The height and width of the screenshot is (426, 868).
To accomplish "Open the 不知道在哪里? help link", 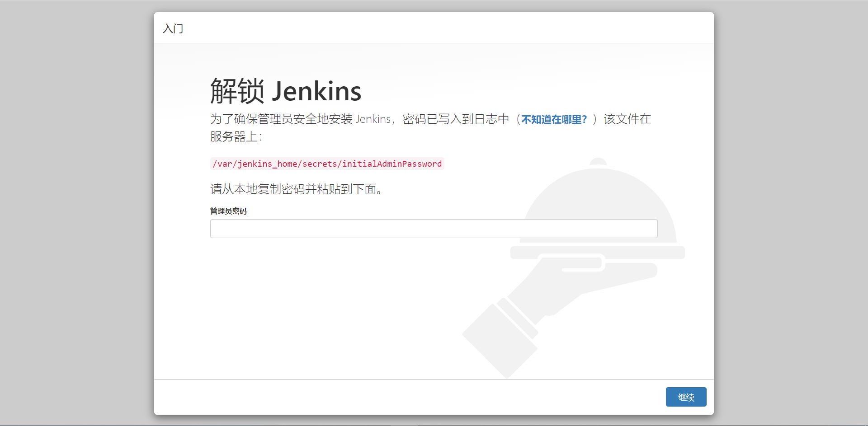I will tap(554, 119).
